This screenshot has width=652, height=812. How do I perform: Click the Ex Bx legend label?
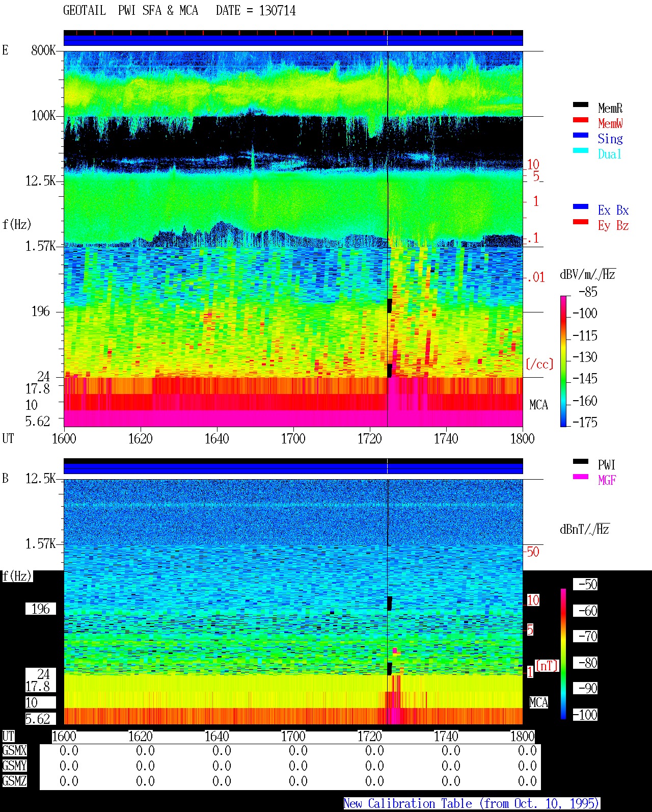(x=613, y=210)
